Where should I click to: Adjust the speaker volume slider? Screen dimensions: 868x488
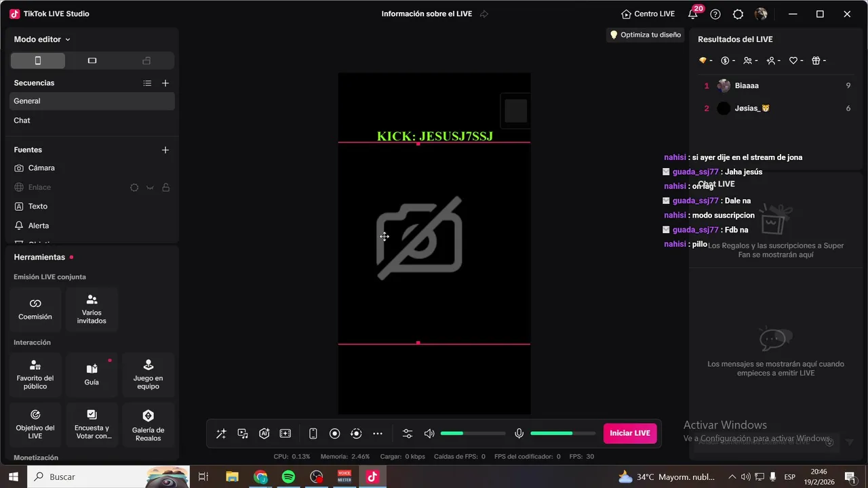point(473,434)
